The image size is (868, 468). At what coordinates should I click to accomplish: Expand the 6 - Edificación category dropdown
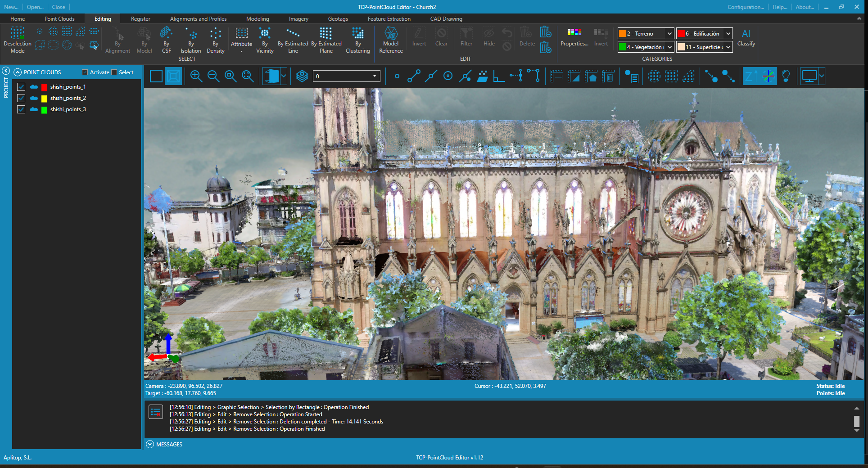coord(728,34)
